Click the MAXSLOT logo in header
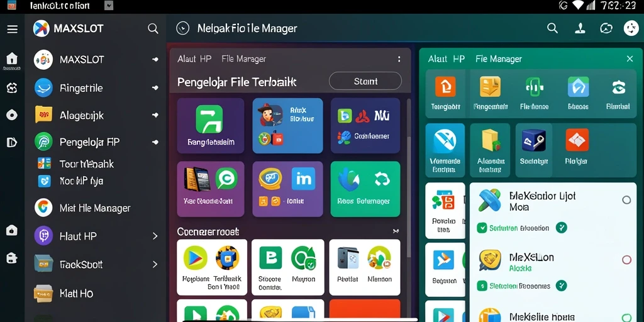The width and height of the screenshot is (644, 322). tap(41, 28)
